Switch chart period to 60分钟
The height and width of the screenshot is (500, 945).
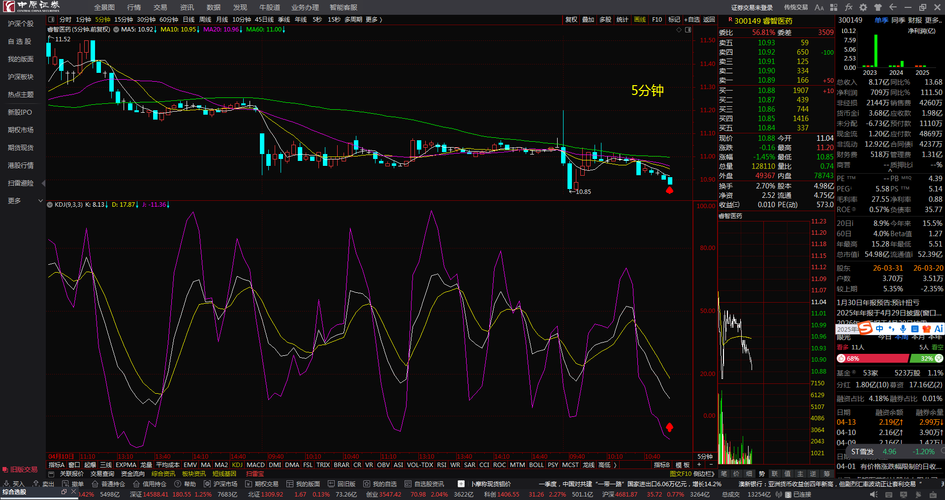(168, 19)
